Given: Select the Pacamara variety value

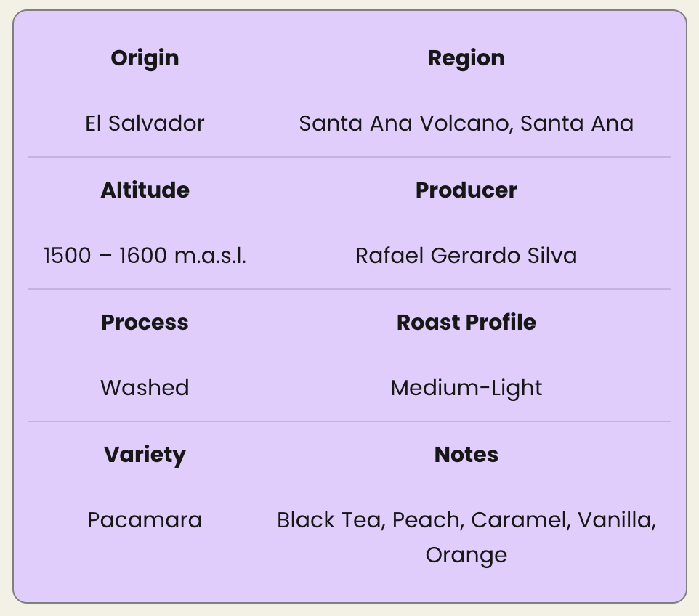Looking at the screenshot, I should click(x=145, y=520).
